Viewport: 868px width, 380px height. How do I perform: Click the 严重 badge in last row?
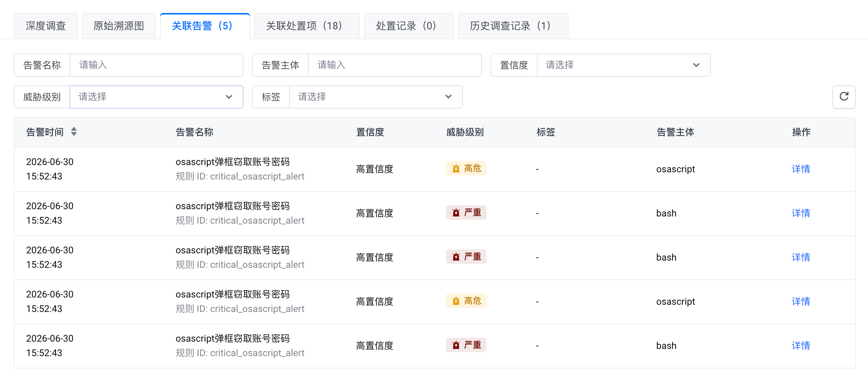point(466,345)
